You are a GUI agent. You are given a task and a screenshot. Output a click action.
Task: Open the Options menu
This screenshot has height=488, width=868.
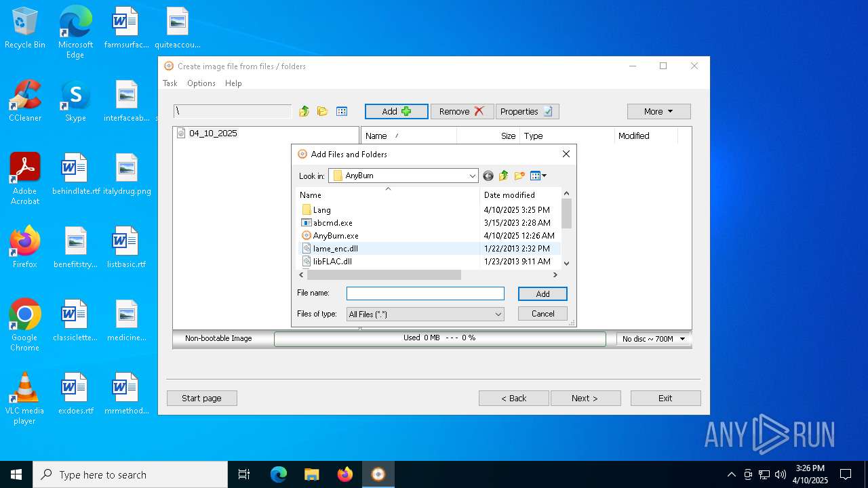tap(201, 83)
